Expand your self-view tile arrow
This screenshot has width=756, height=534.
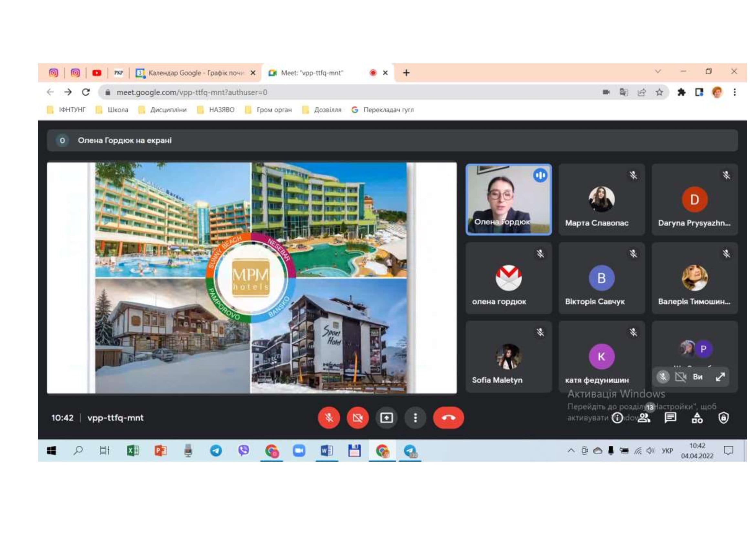tap(720, 377)
